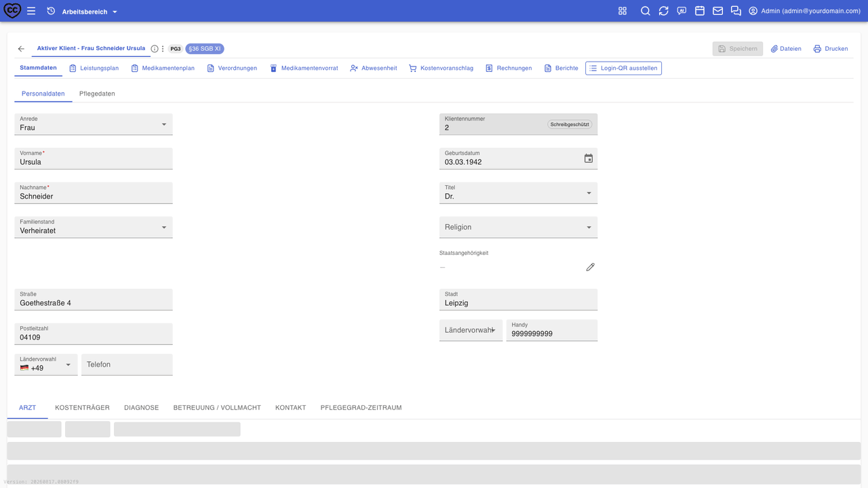Click the Straße input field
Image resolution: width=868 pixels, height=488 pixels.
94,300
